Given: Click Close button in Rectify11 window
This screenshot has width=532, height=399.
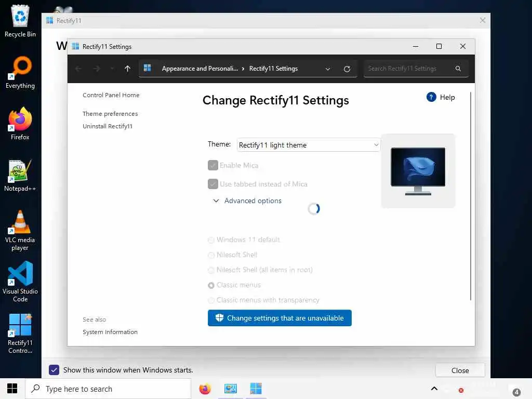Looking at the screenshot, I should tap(460, 370).
